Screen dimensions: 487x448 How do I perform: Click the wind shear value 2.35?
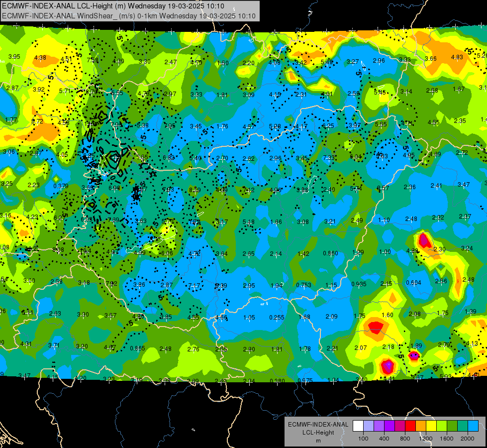[460, 120]
